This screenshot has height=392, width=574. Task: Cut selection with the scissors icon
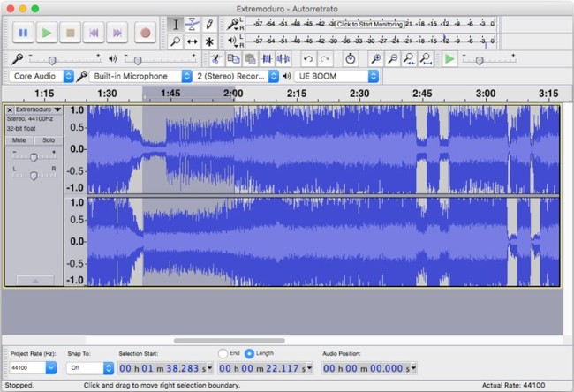click(x=216, y=59)
